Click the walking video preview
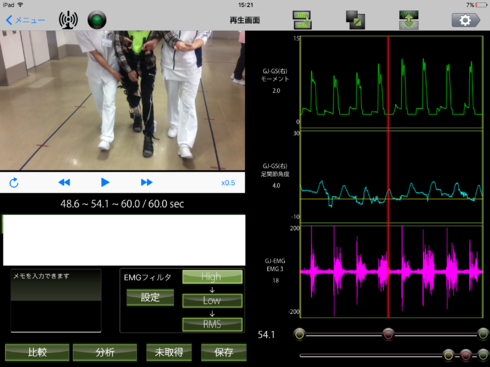 point(122,100)
